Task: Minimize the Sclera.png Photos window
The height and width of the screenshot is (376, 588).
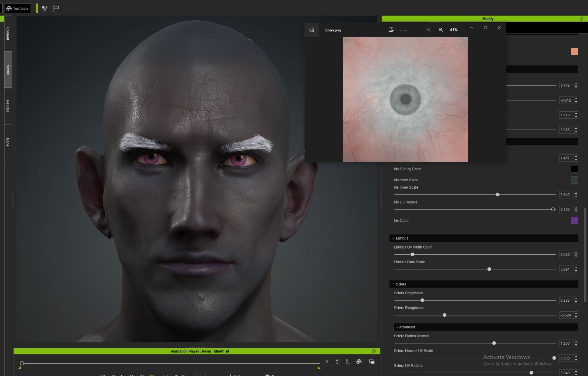Action: (472, 28)
